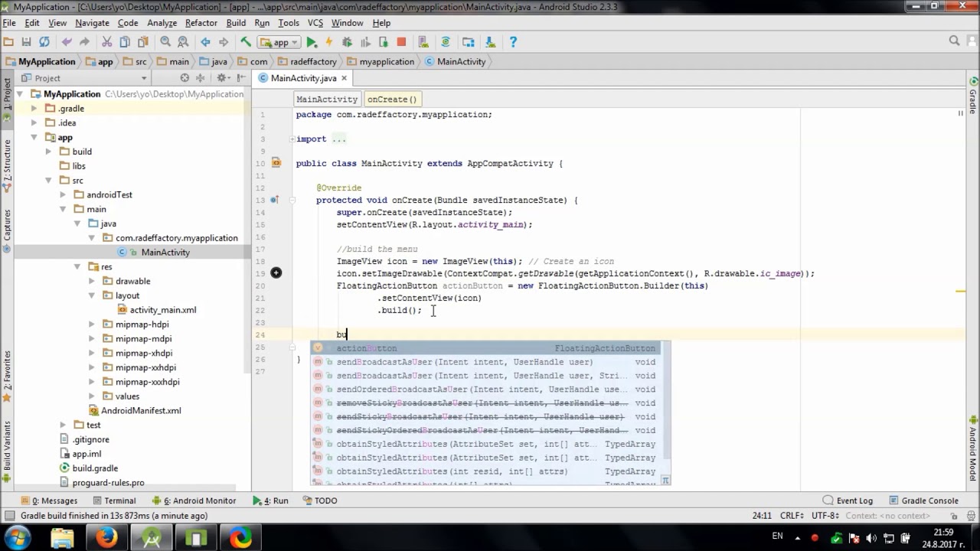Open the app run configuration dropdown
Image resolution: width=980 pixels, height=551 pixels.
click(x=279, y=42)
